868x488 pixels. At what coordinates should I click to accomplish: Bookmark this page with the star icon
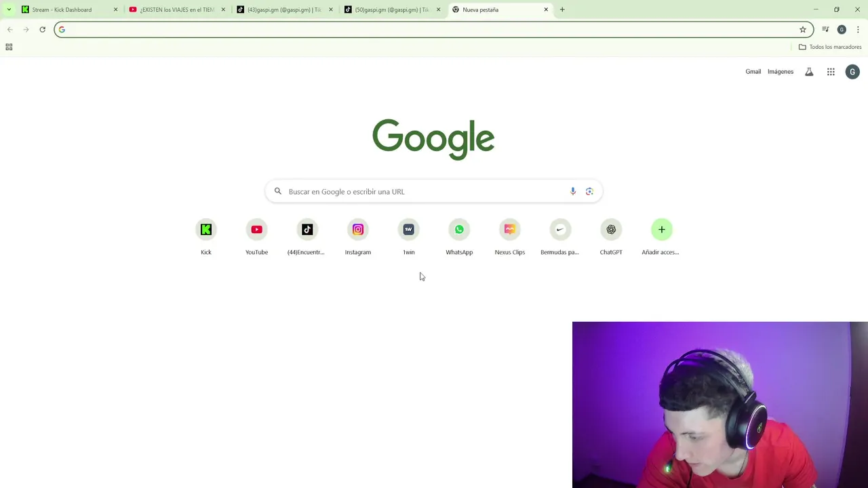803,29
